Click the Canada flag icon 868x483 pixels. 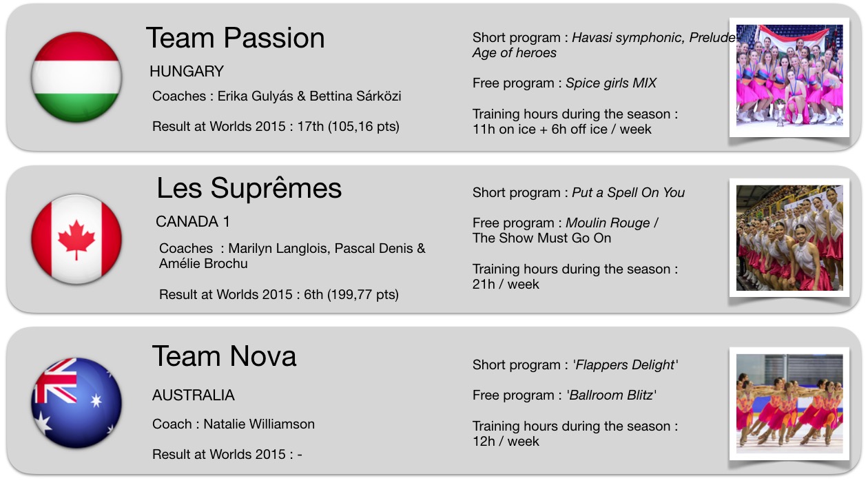click(x=76, y=239)
